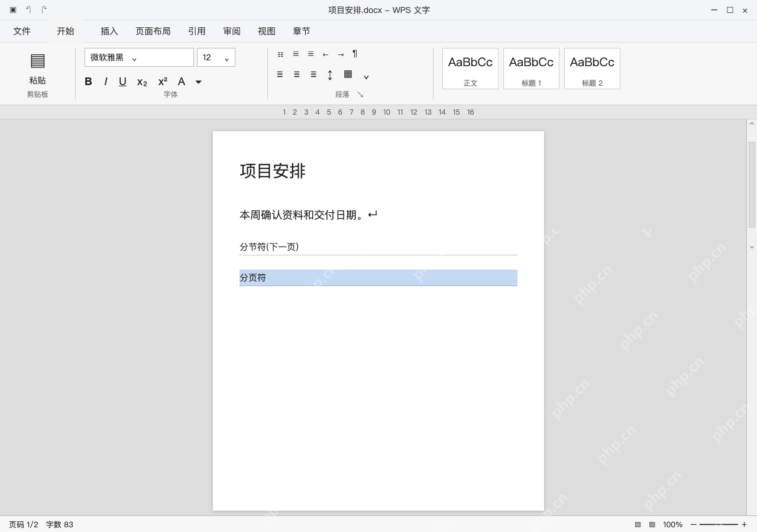Viewport: 757px width, 532px height.
Task: Toggle superscript formatting
Action: [163, 82]
